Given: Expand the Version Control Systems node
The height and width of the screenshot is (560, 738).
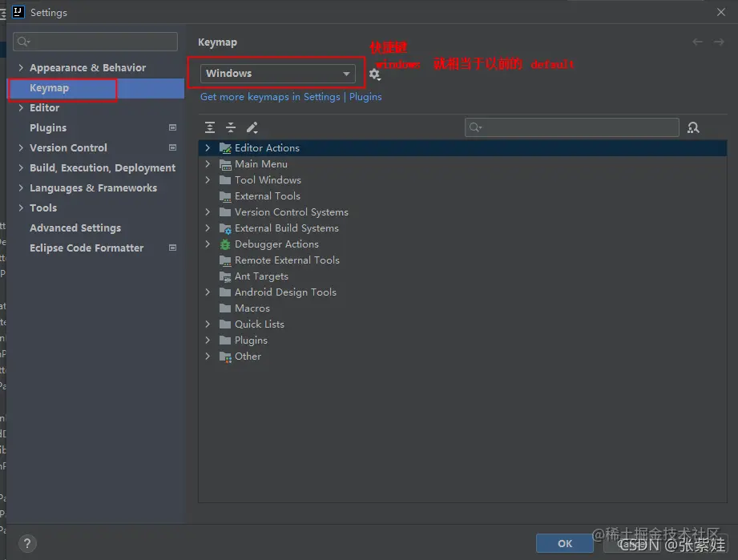Looking at the screenshot, I should coord(208,212).
